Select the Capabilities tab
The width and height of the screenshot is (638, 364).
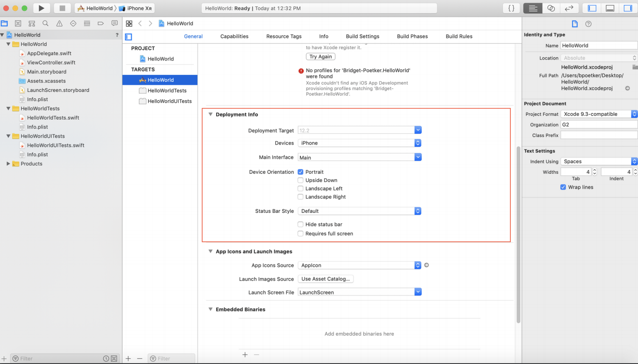pos(234,36)
